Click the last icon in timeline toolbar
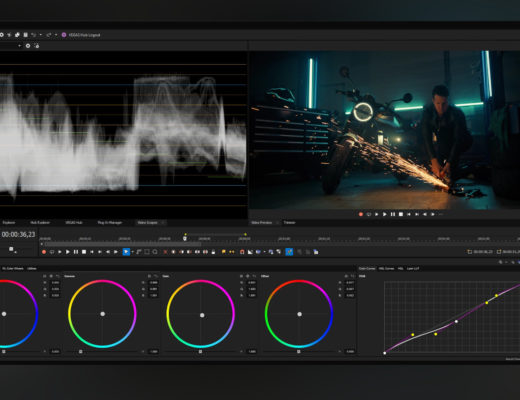520x400 pixels. (x=315, y=252)
